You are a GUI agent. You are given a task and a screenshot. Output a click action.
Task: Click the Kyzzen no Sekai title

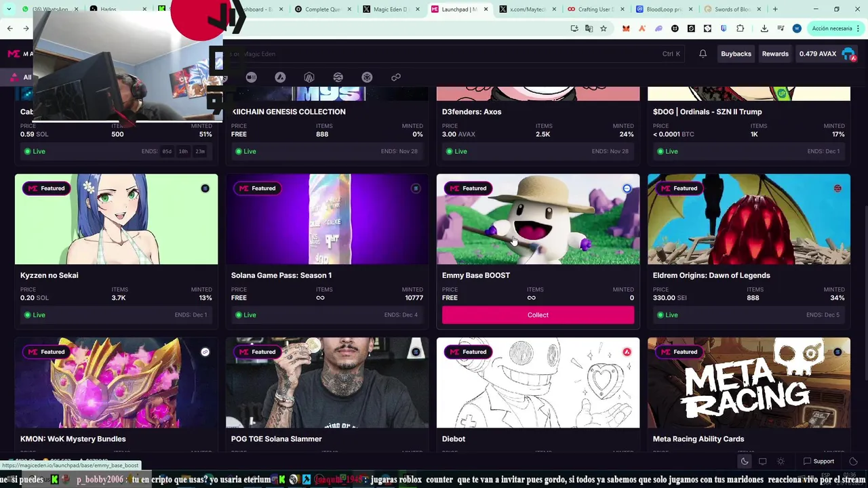click(x=49, y=275)
